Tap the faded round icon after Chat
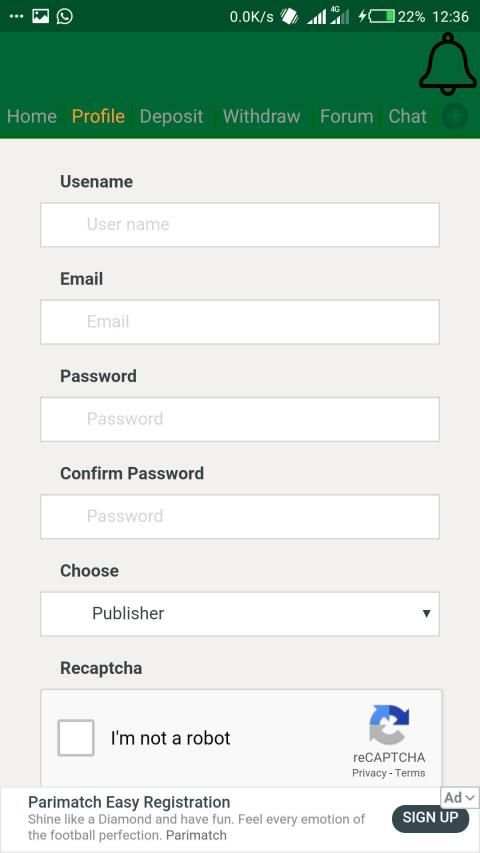 (x=455, y=116)
